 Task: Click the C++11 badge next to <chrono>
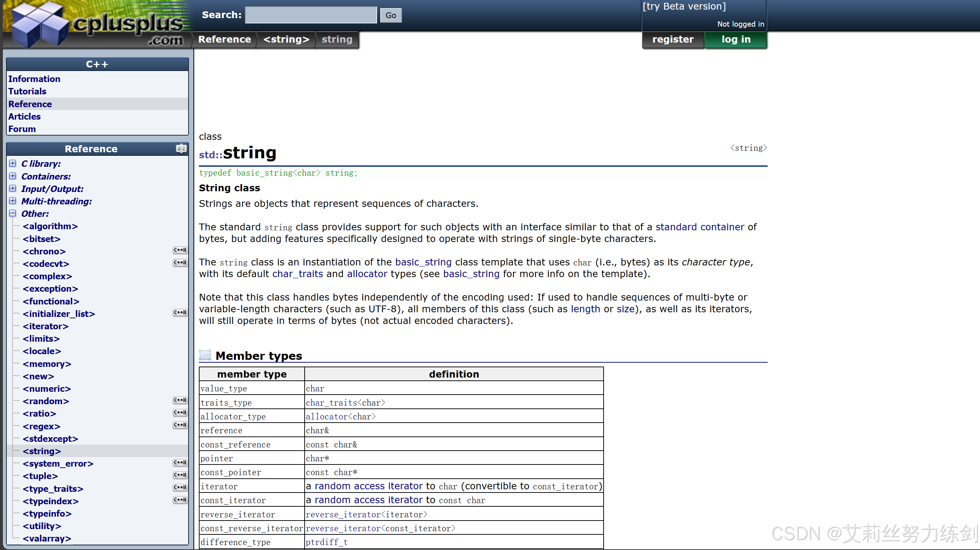[180, 250]
